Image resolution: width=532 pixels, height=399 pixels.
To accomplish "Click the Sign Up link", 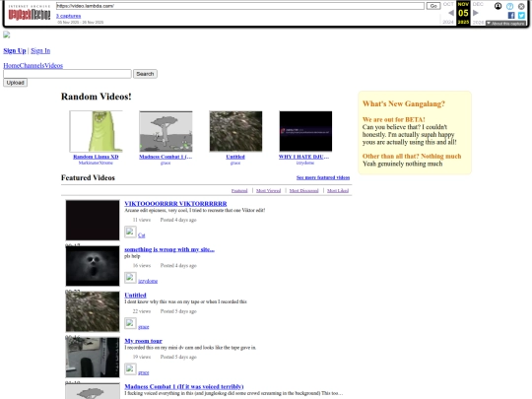I will 15,51.
